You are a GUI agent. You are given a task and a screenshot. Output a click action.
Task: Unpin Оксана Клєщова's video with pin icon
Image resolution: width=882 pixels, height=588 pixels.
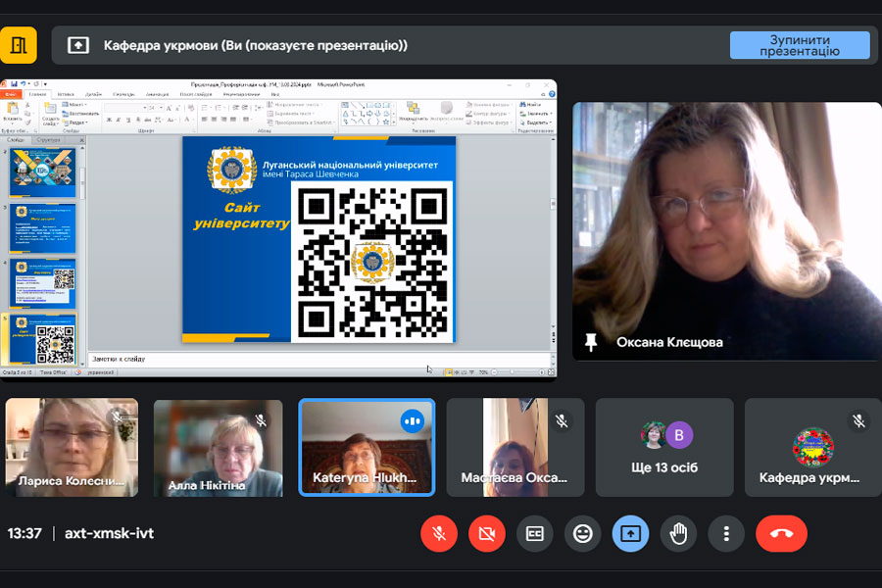tap(591, 342)
